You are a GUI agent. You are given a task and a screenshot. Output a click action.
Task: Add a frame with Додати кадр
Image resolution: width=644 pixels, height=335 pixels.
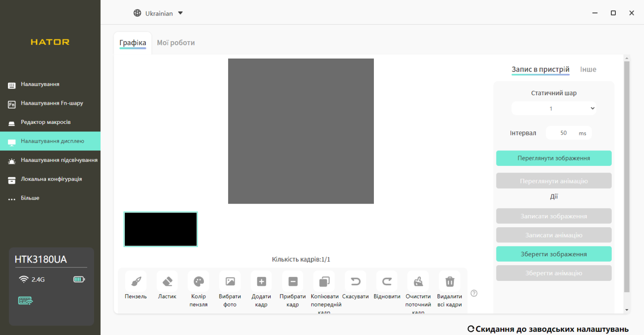click(261, 281)
